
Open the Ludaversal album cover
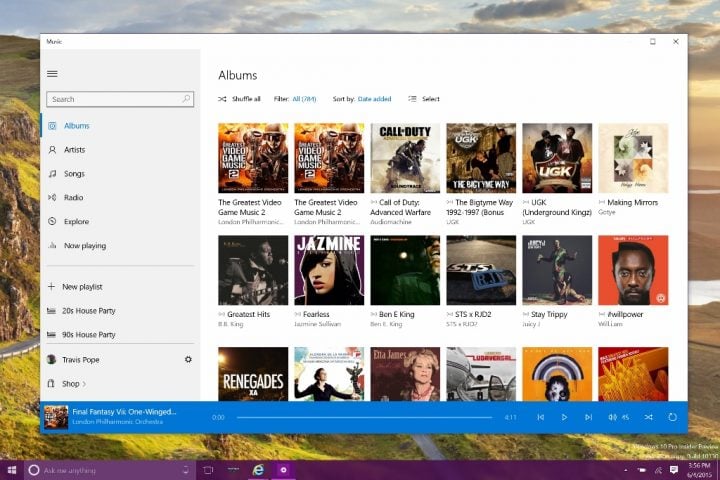coord(481,374)
